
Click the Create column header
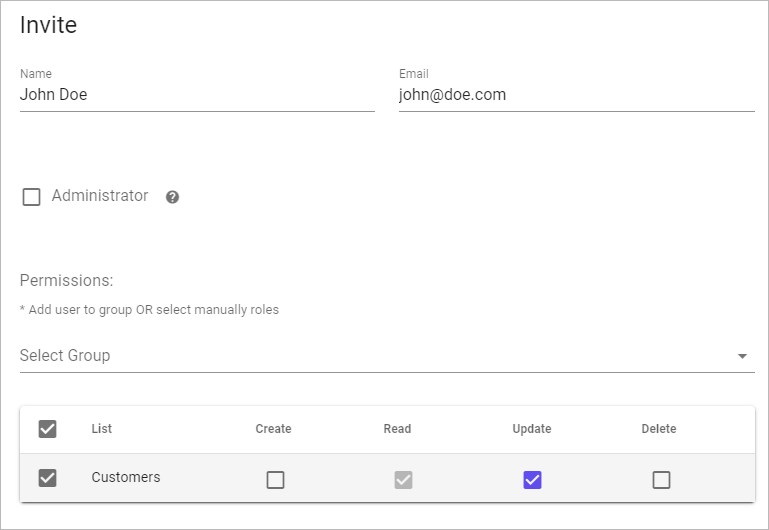(273, 429)
